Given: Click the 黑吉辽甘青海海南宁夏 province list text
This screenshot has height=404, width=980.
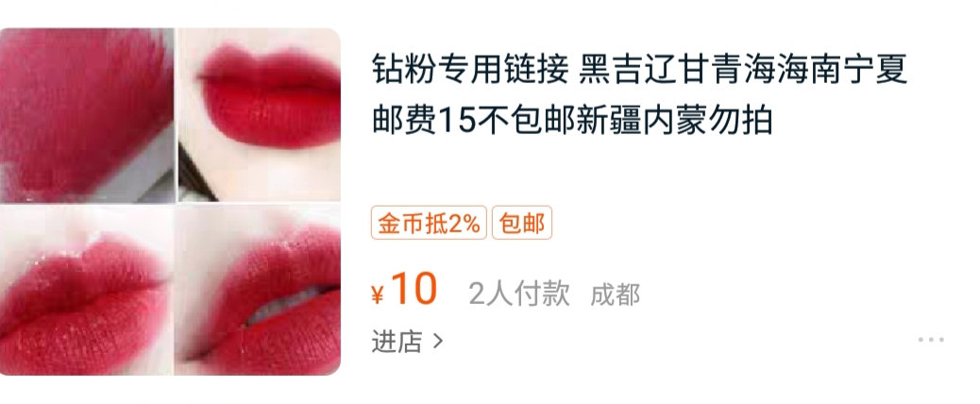Looking at the screenshot, I should pyautogui.click(x=743, y=69).
